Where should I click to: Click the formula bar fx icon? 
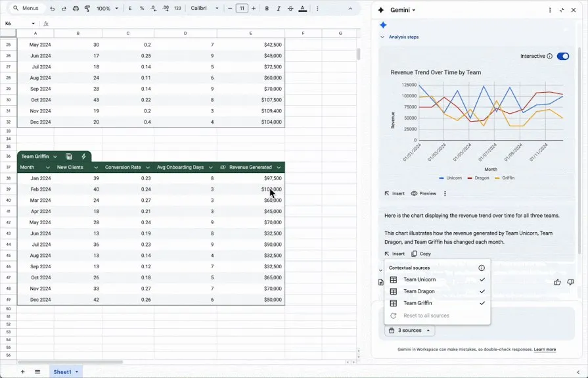point(46,24)
